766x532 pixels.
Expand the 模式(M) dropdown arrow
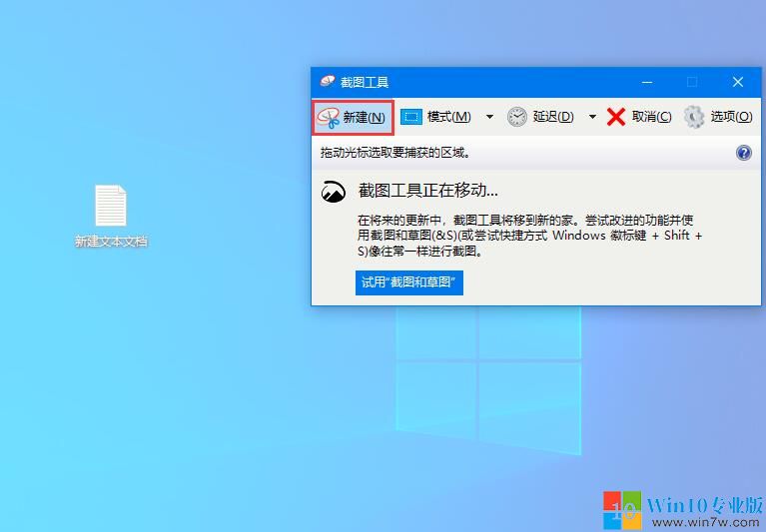[489, 117]
